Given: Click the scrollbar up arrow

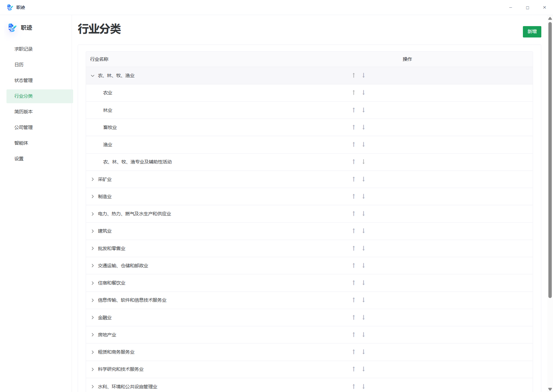Looking at the screenshot, I should point(550,18).
